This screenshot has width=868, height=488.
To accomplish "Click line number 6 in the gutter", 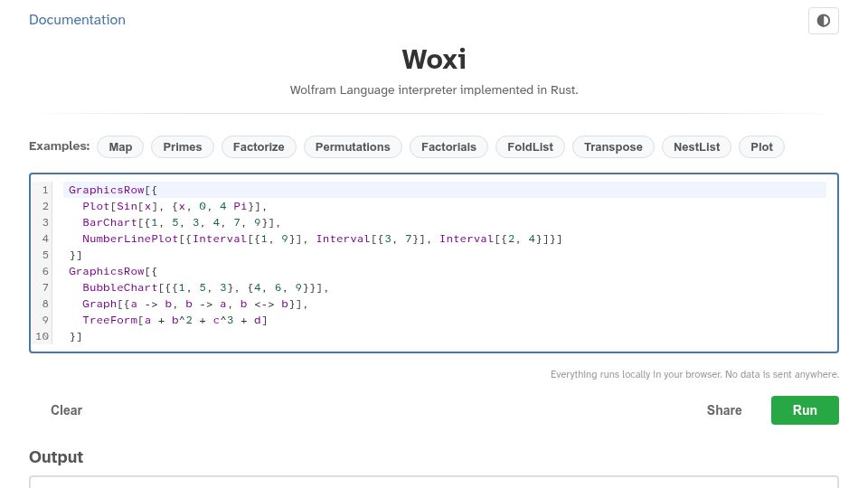I will coord(45,272).
